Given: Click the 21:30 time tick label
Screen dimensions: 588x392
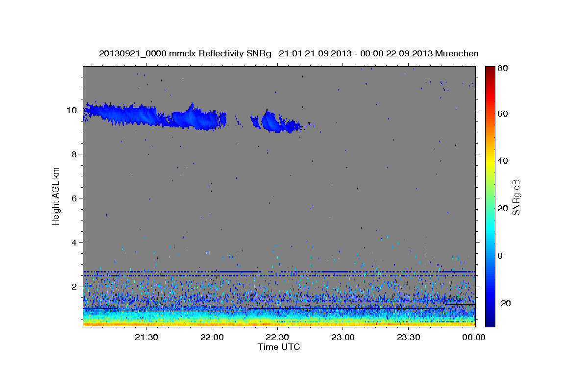Looking at the screenshot, I should point(146,337).
